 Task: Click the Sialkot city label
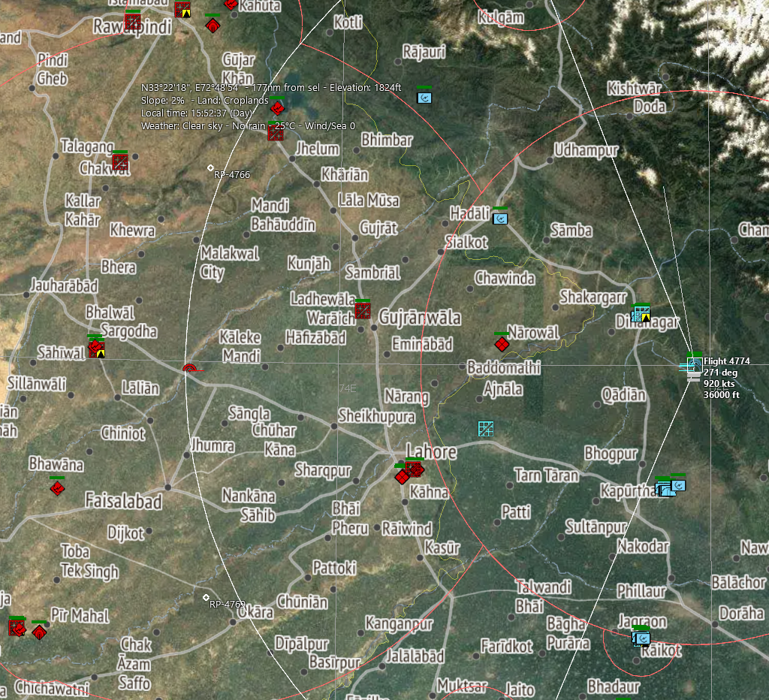pyautogui.click(x=466, y=243)
